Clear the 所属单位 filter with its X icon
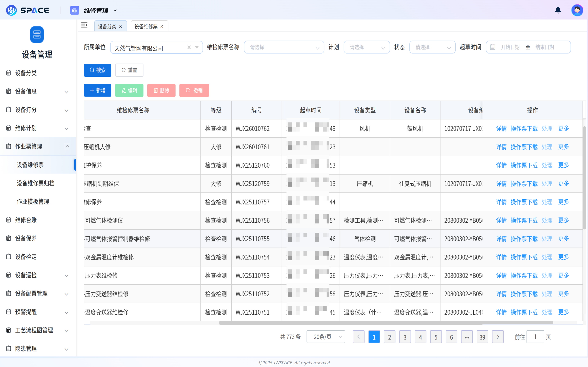 click(189, 47)
